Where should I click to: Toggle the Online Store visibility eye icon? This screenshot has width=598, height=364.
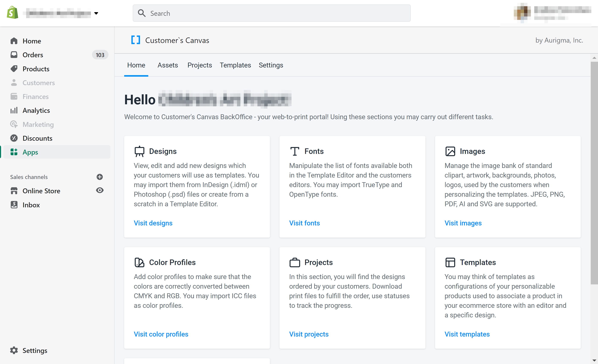99,191
